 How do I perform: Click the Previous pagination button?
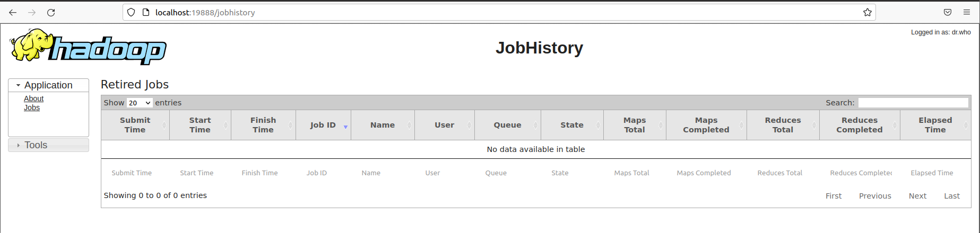tap(875, 196)
